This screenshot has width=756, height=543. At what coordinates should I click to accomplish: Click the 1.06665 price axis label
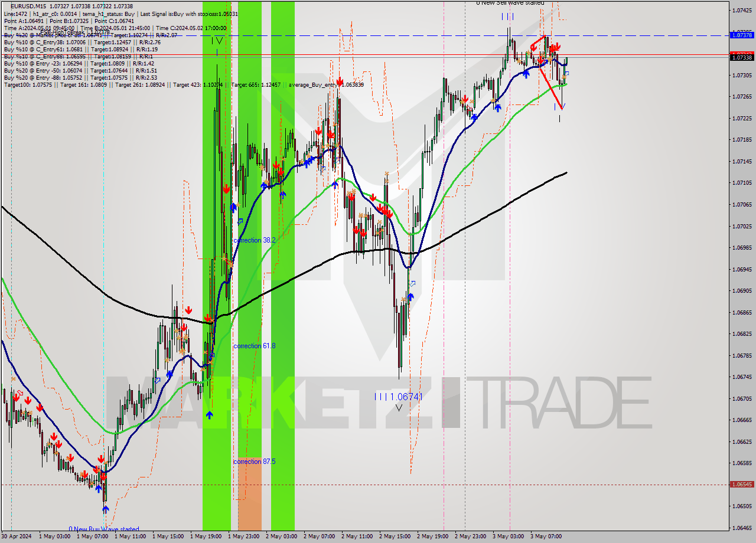(x=742, y=420)
